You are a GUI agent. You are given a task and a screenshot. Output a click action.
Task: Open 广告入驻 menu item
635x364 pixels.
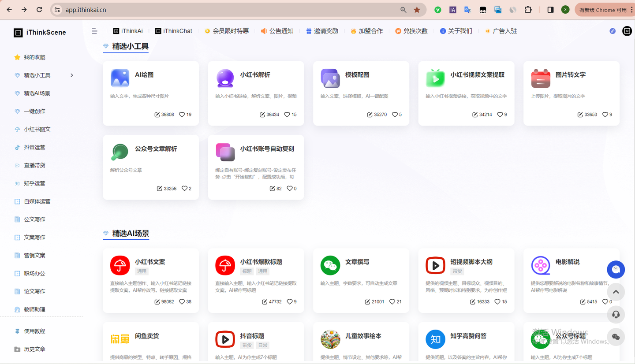[501, 31]
